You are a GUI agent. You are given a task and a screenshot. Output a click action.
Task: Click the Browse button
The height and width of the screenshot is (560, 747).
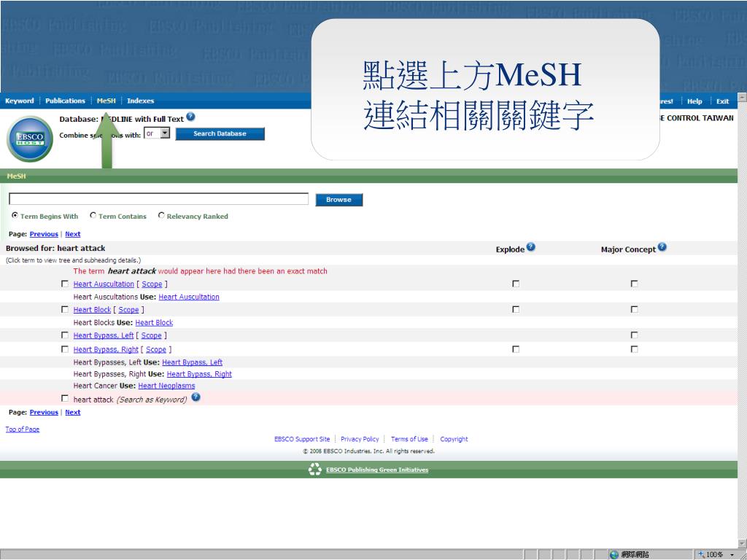[x=338, y=200]
